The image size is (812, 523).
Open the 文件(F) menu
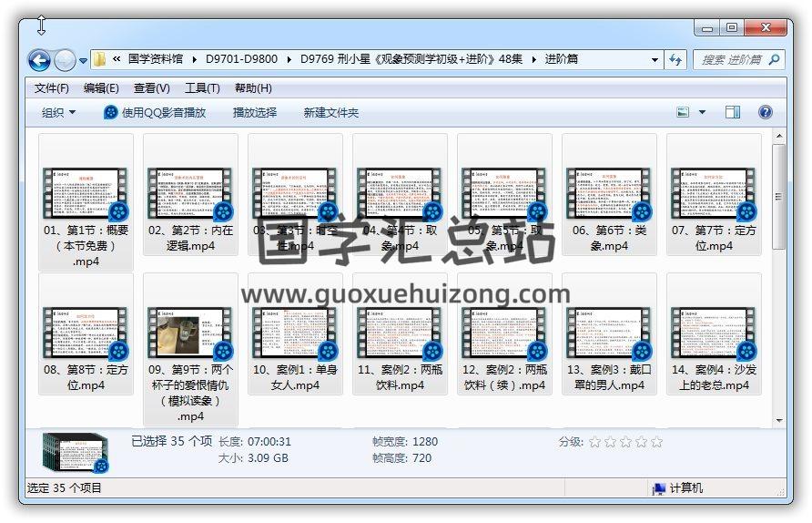click(52, 88)
